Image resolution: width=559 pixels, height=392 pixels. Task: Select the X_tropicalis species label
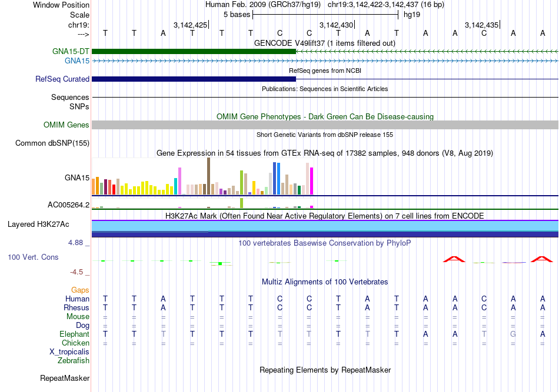click(69, 352)
